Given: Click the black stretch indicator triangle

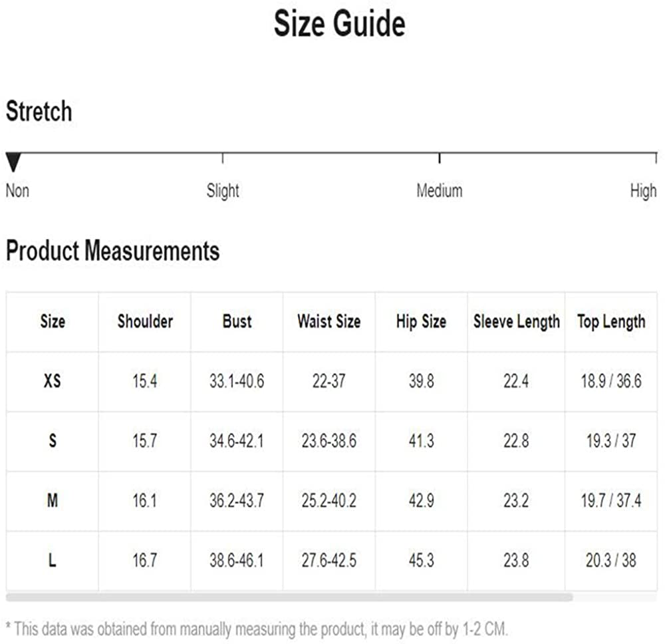Looking at the screenshot, I should pos(13,162).
